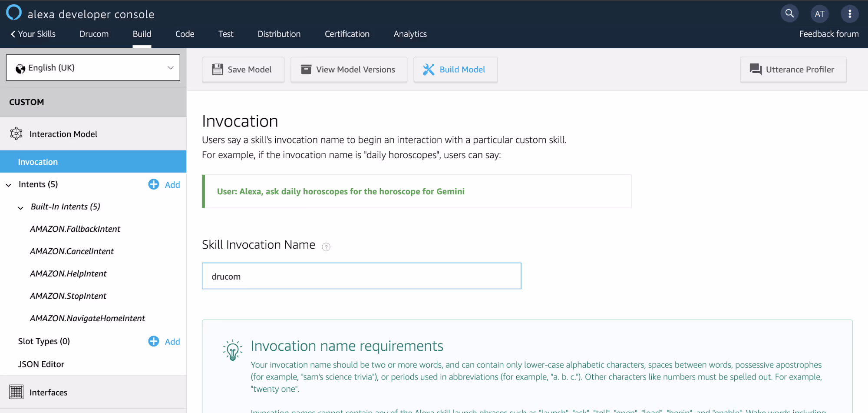Open the Distribution tab

click(x=279, y=34)
